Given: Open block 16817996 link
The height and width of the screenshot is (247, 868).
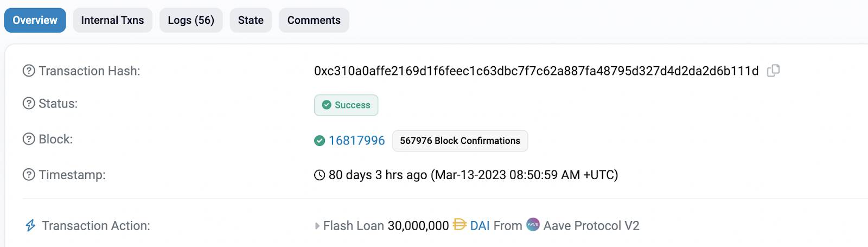Looking at the screenshot, I should tap(356, 141).
